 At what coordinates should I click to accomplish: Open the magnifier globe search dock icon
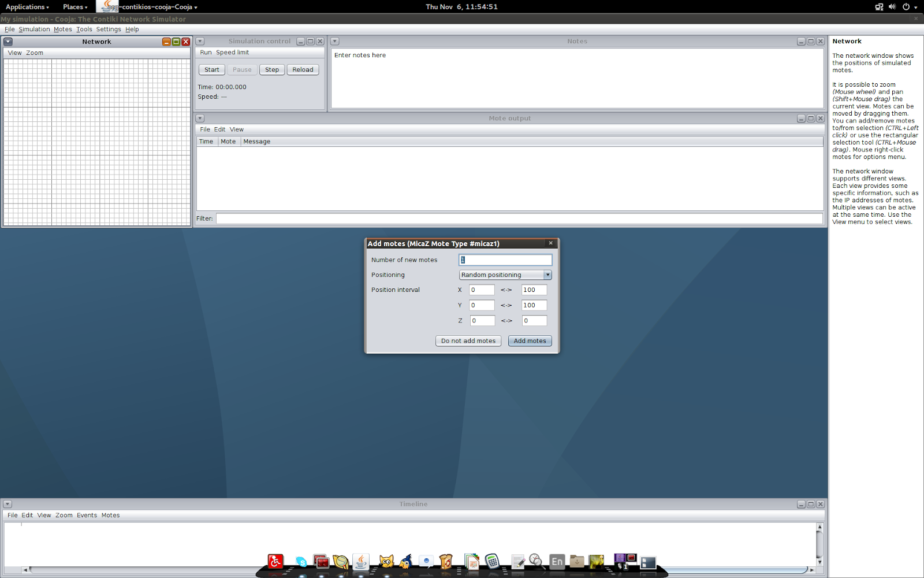(341, 561)
